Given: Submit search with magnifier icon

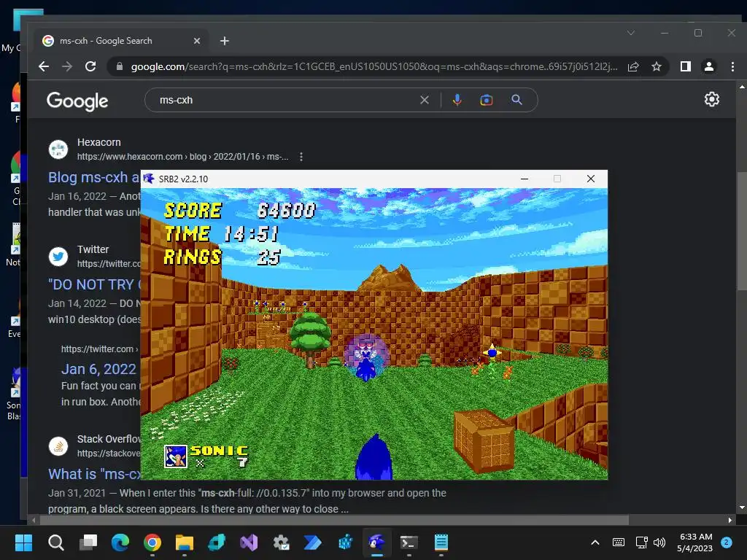Looking at the screenshot, I should (x=517, y=100).
